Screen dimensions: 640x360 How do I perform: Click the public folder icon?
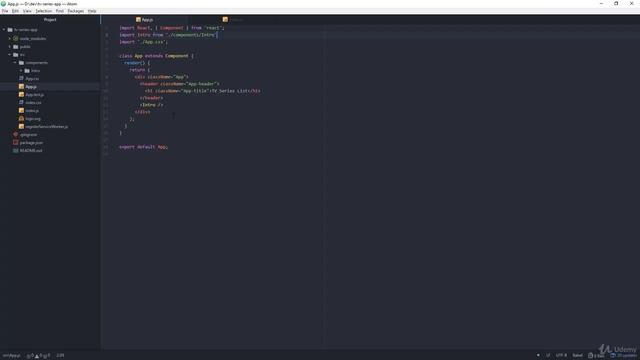pyautogui.click(x=16, y=47)
